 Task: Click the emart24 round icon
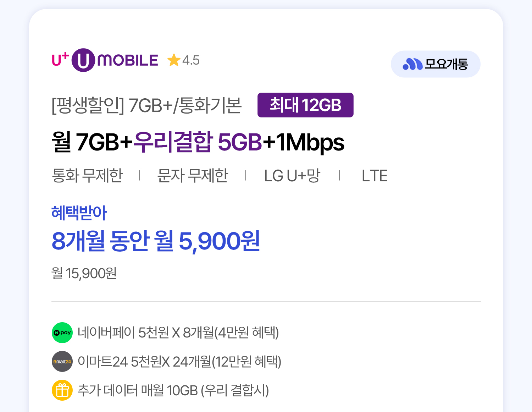(62, 361)
